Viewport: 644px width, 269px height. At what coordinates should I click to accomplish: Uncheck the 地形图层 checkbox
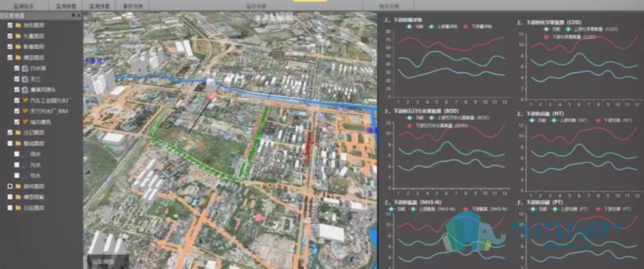coord(10,25)
